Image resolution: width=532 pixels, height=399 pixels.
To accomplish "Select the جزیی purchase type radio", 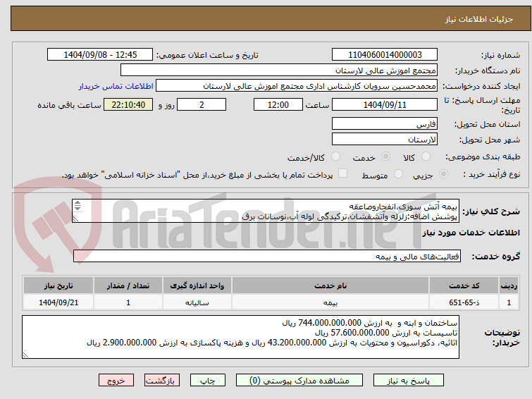I will coord(443,174).
